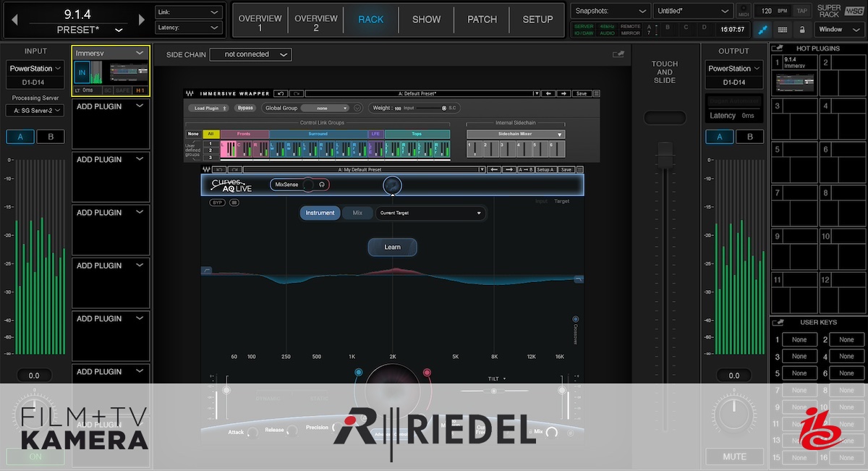Open the keyboard grid icon
Image resolution: width=868 pixels, height=471 pixels.
pos(782,30)
